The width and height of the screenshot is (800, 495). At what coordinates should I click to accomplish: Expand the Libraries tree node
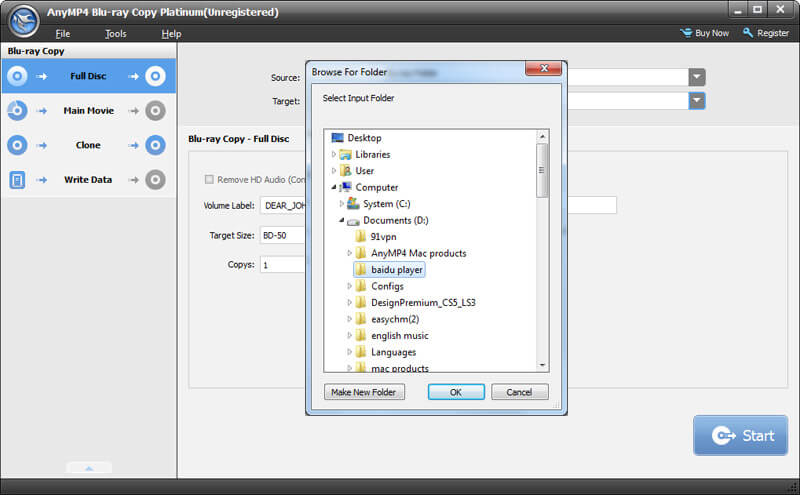click(x=335, y=154)
